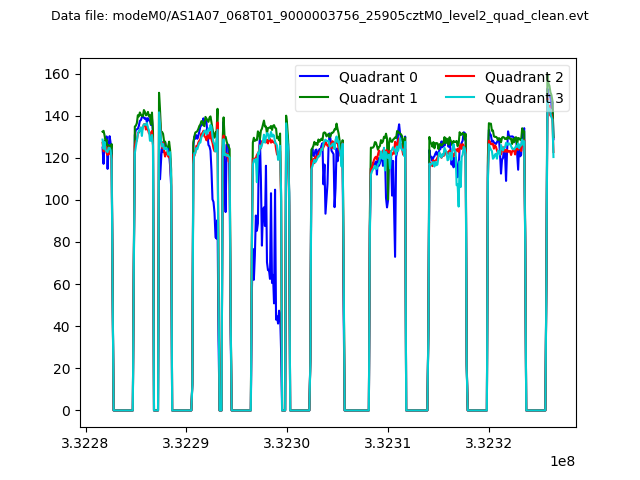Click the y-axis tick label 140

coord(59,116)
